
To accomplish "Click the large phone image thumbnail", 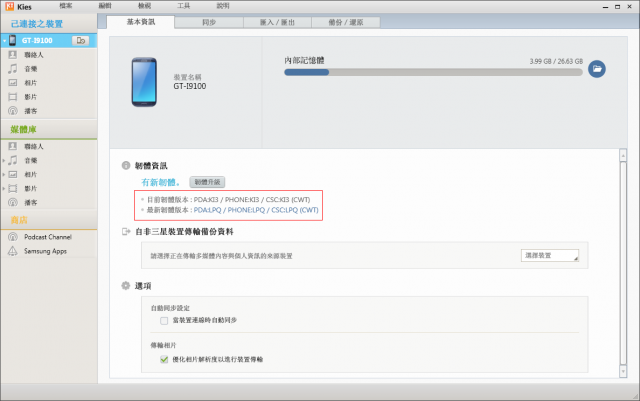I will (x=144, y=82).
